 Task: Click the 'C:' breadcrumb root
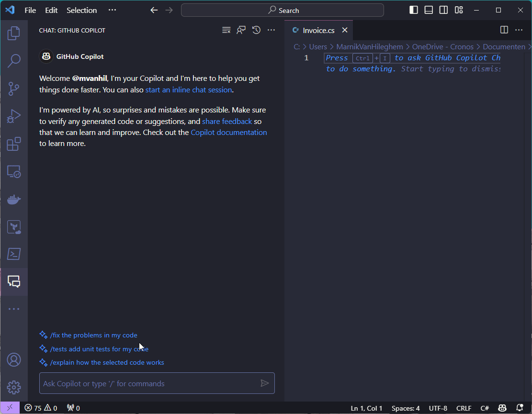(296, 47)
